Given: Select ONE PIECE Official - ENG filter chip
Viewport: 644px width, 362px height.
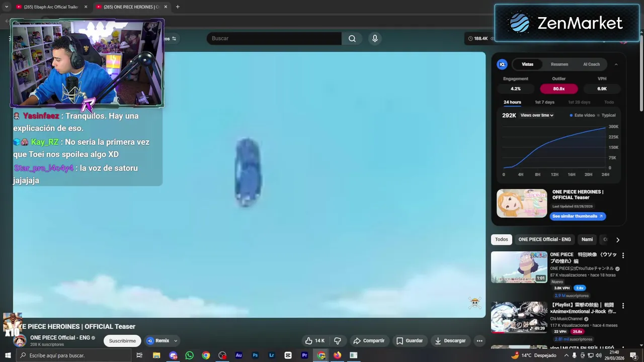Looking at the screenshot, I should 544,240.
